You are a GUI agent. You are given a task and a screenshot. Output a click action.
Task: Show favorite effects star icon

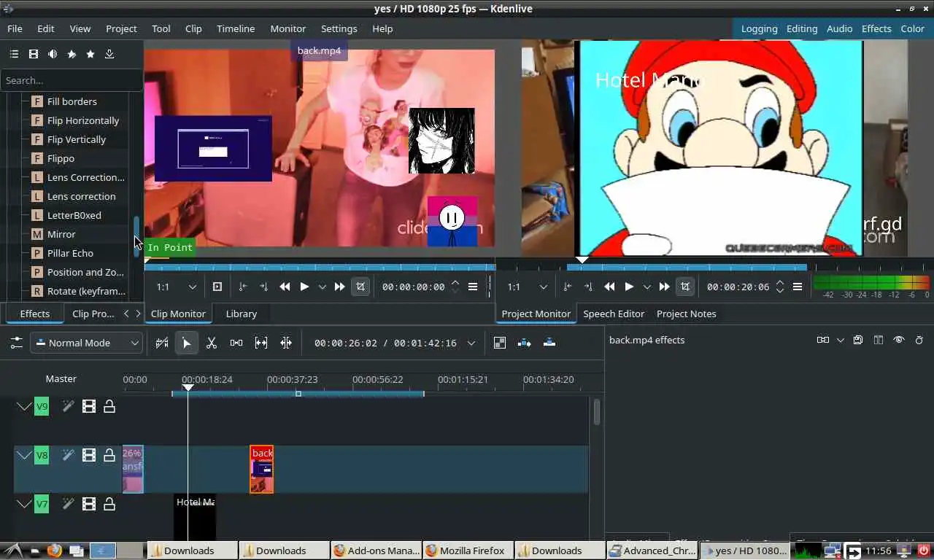(x=90, y=54)
